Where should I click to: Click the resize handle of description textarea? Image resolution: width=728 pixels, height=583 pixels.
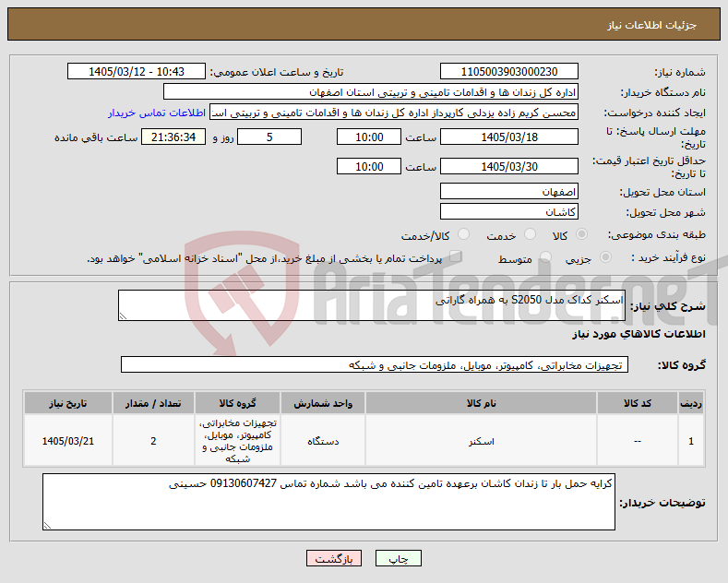tap(123, 316)
